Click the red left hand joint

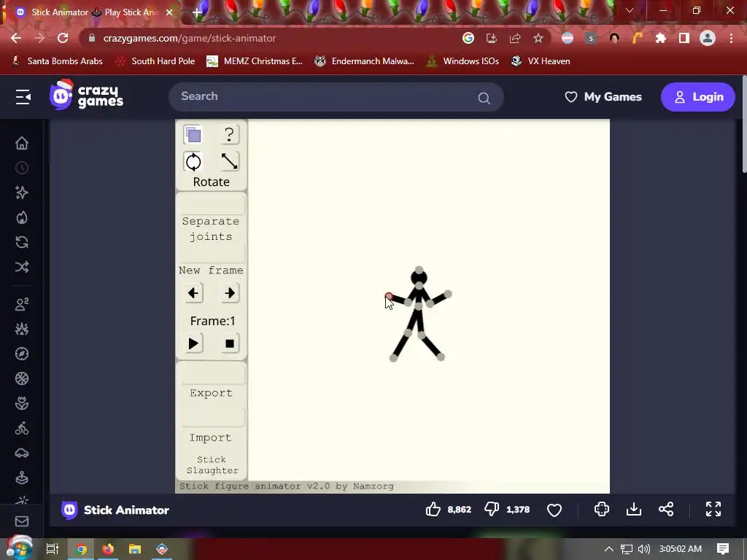point(389,297)
